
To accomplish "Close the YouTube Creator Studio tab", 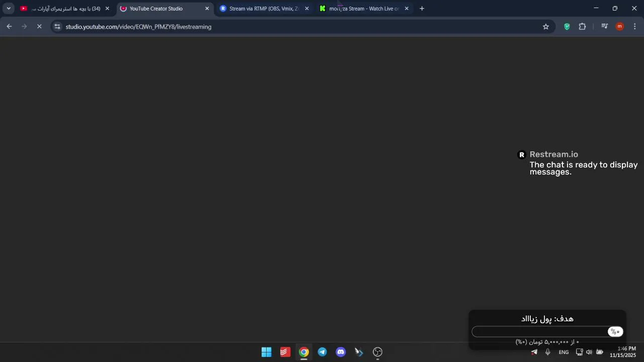I will [x=207, y=9].
